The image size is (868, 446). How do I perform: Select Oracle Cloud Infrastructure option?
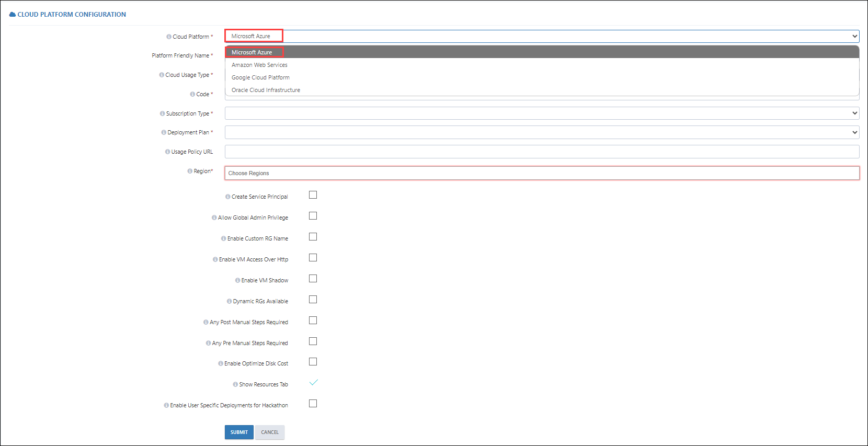pyautogui.click(x=542, y=90)
